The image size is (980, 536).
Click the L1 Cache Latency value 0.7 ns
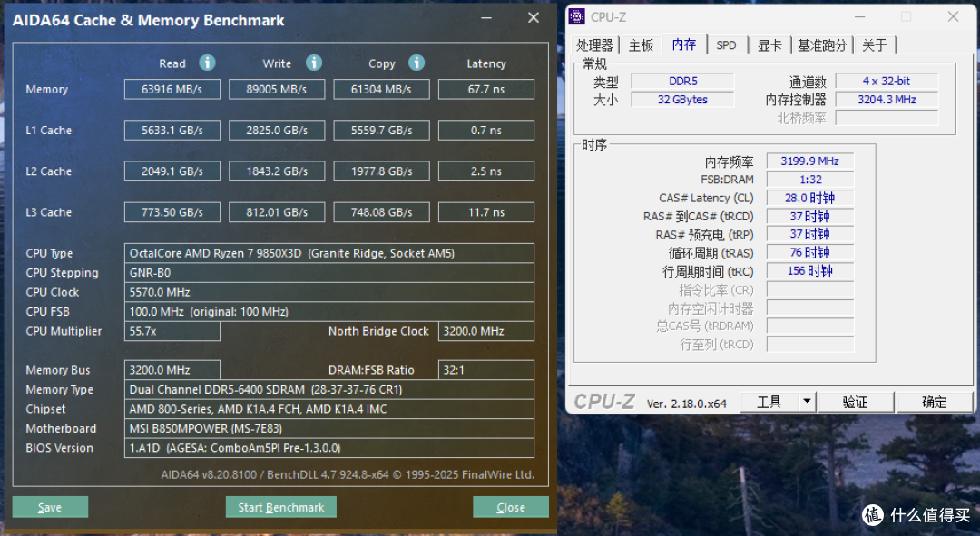(486, 130)
